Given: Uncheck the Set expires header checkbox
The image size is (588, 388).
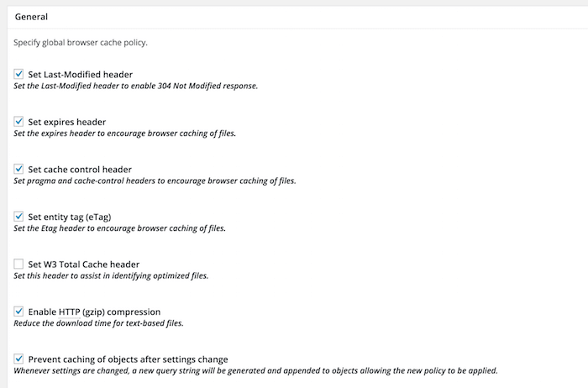Looking at the screenshot, I should [x=18, y=122].
